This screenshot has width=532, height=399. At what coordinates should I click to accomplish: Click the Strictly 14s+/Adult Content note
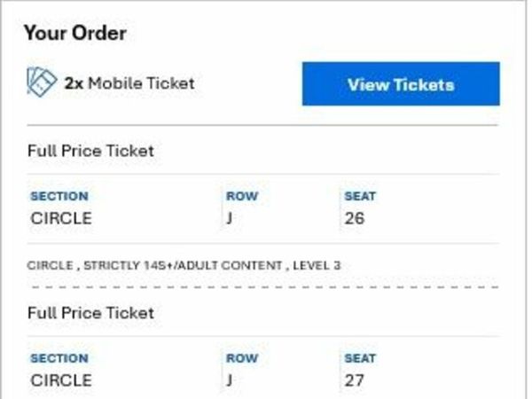[x=184, y=265]
